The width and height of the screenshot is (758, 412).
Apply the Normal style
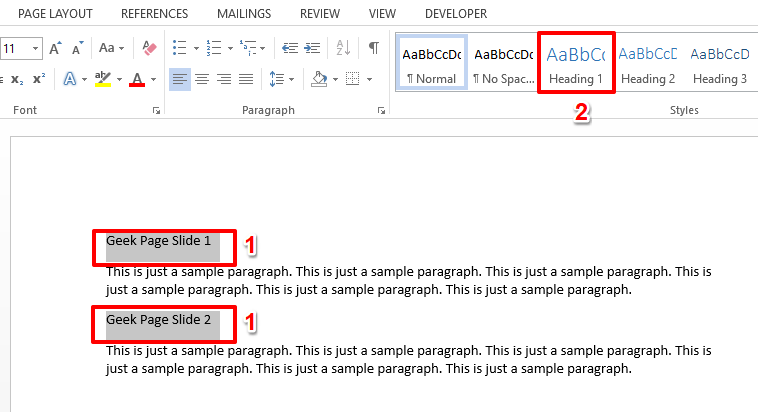pyautogui.click(x=431, y=63)
